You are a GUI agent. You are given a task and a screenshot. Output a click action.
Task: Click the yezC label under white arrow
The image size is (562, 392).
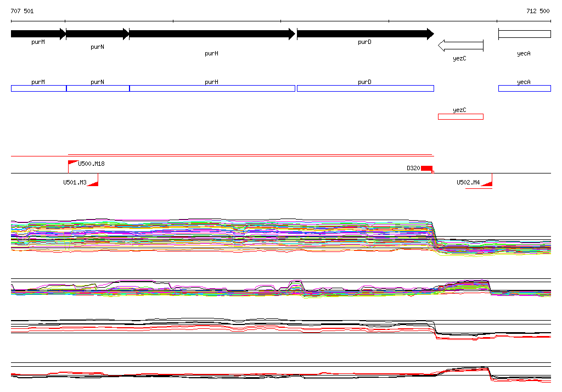[459, 58]
